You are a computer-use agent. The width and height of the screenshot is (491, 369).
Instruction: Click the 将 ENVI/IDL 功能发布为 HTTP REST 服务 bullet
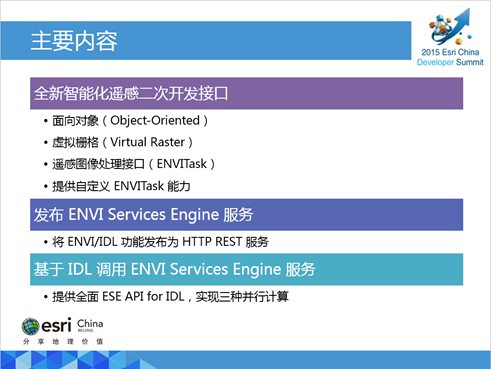[x=156, y=242]
